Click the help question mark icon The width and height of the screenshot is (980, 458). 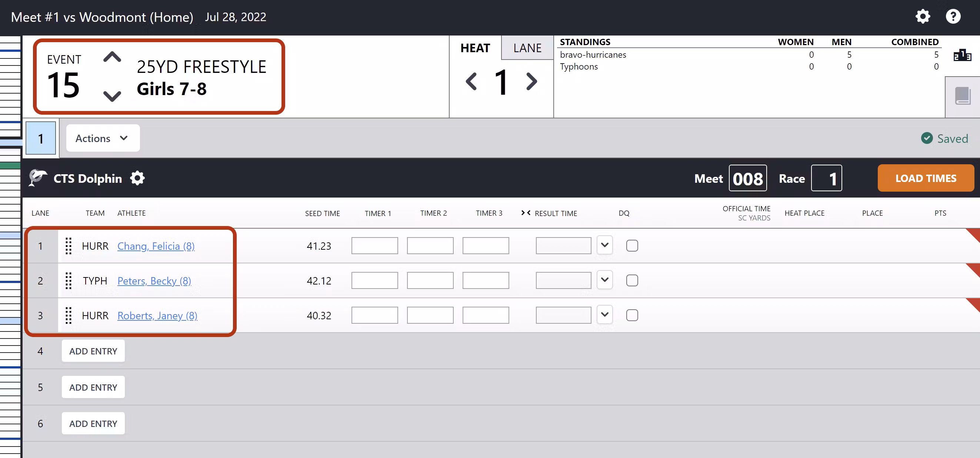pos(953,17)
